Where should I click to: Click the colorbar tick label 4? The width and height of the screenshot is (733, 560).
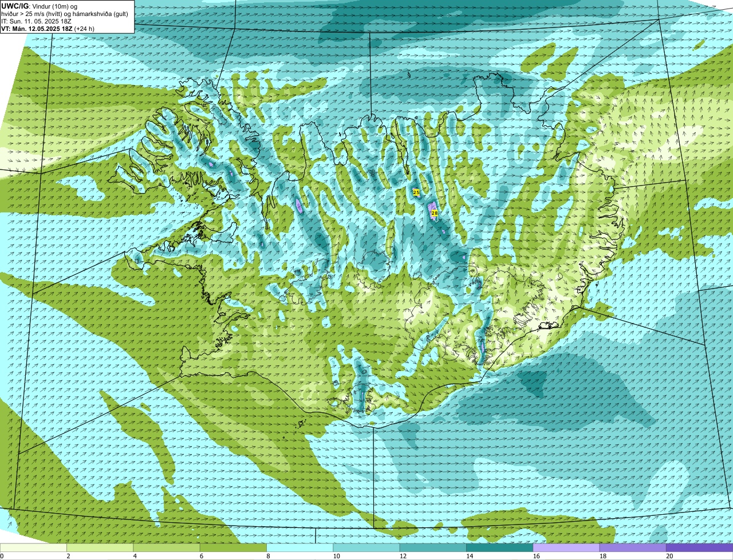point(135,556)
